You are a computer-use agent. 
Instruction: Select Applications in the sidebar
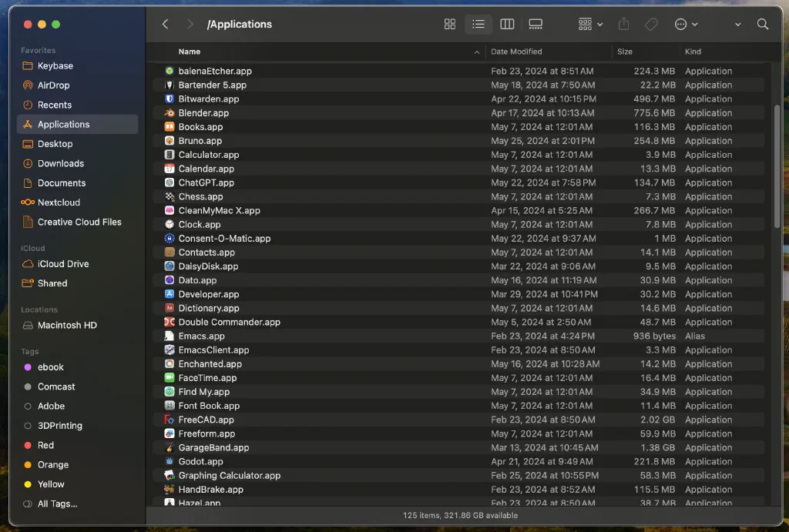tap(78, 124)
